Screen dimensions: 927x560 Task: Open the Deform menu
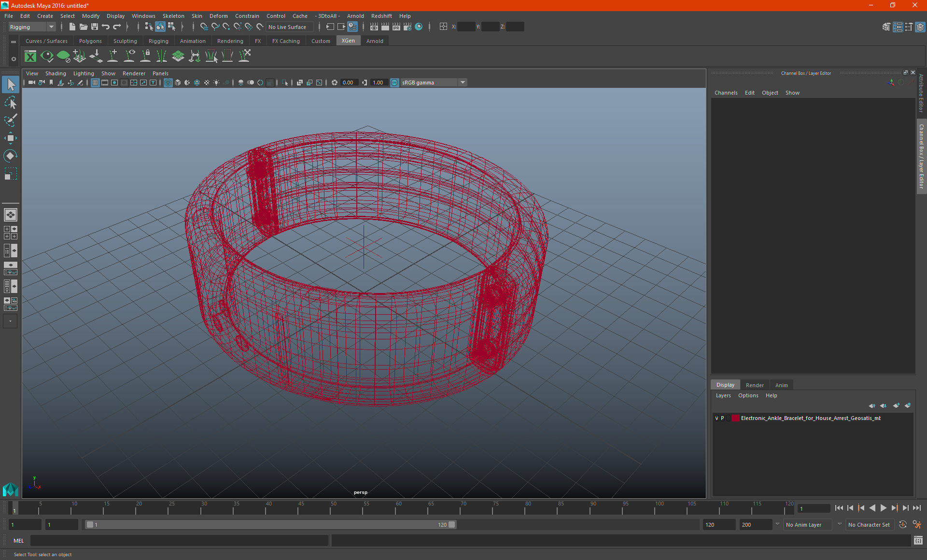(x=218, y=16)
